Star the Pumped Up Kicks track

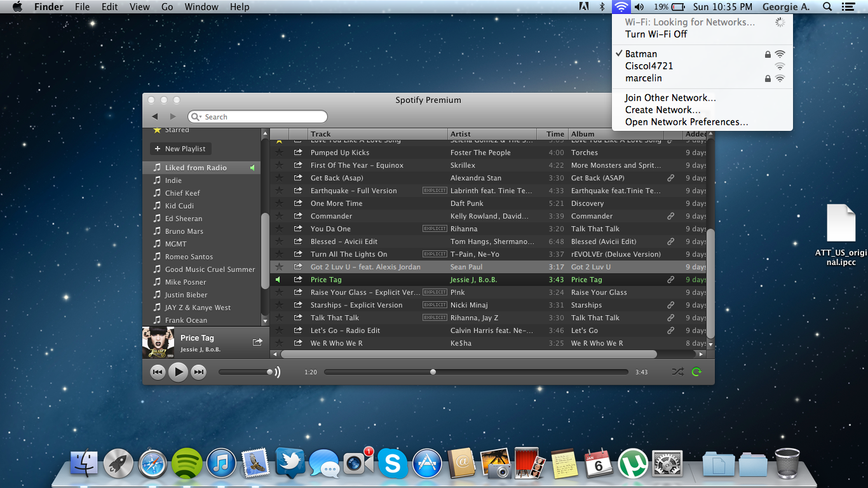point(279,152)
